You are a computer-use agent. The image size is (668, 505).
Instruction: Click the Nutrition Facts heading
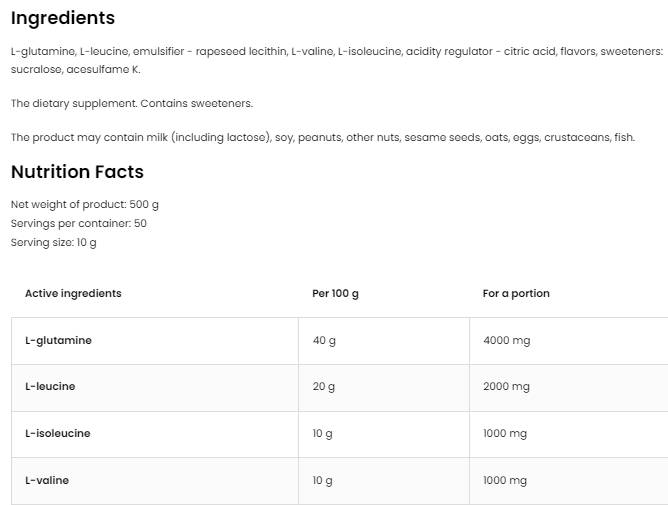(x=77, y=172)
